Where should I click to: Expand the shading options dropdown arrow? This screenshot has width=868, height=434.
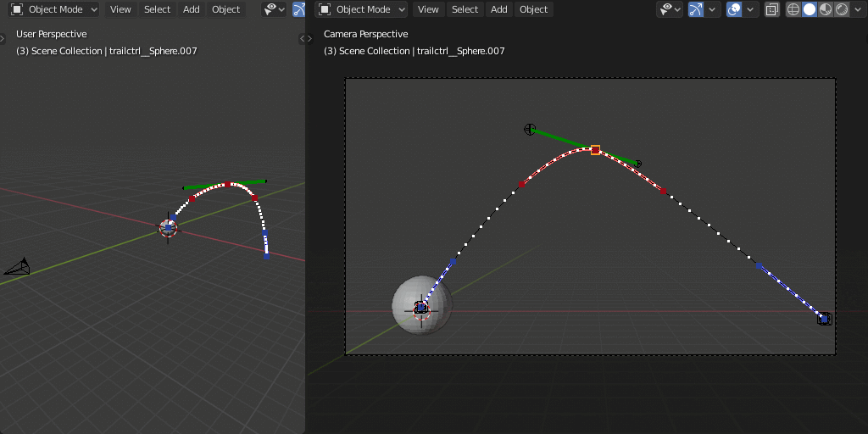pyautogui.click(x=858, y=9)
